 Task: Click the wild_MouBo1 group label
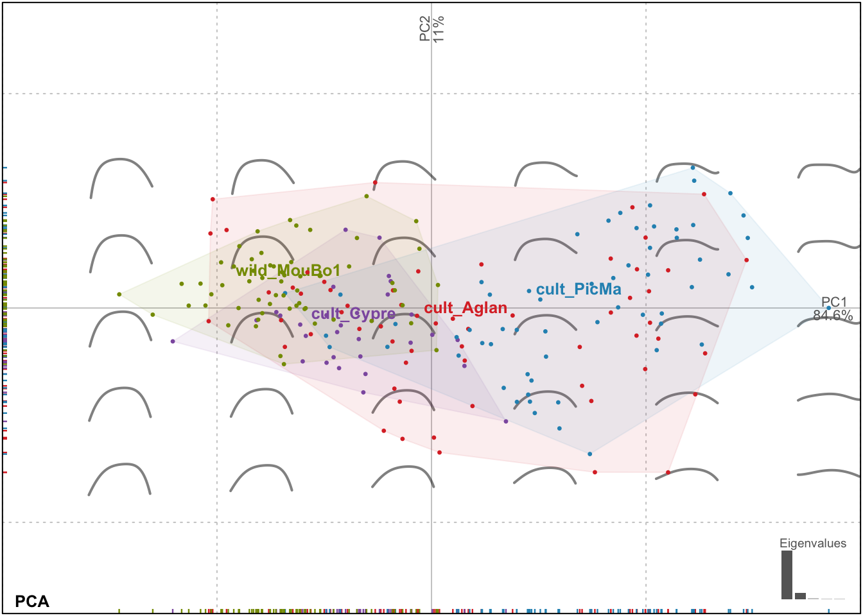pyautogui.click(x=288, y=270)
